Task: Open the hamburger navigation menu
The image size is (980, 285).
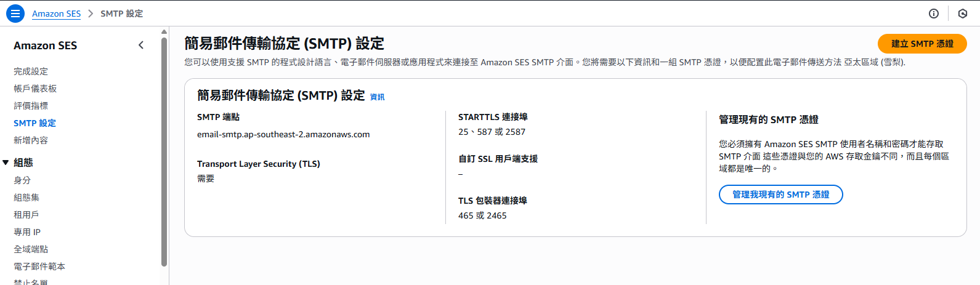Action: pos(15,14)
